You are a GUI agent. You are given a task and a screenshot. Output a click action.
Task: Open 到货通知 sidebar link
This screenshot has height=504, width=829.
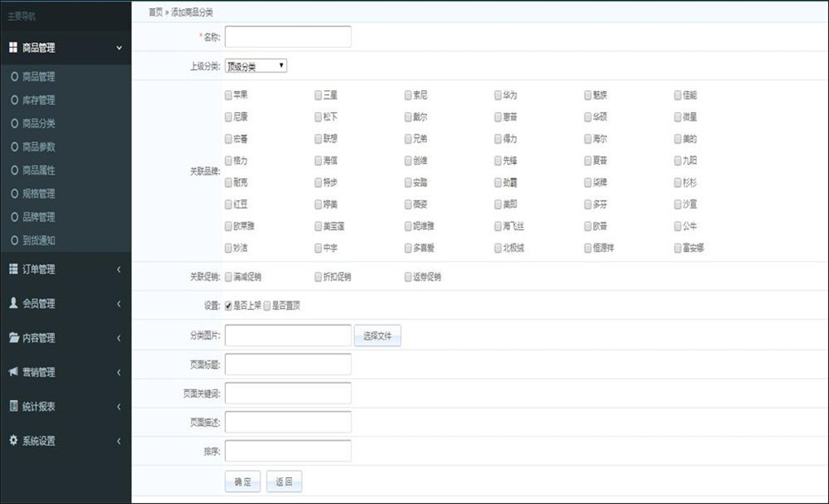(x=38, y=240)
